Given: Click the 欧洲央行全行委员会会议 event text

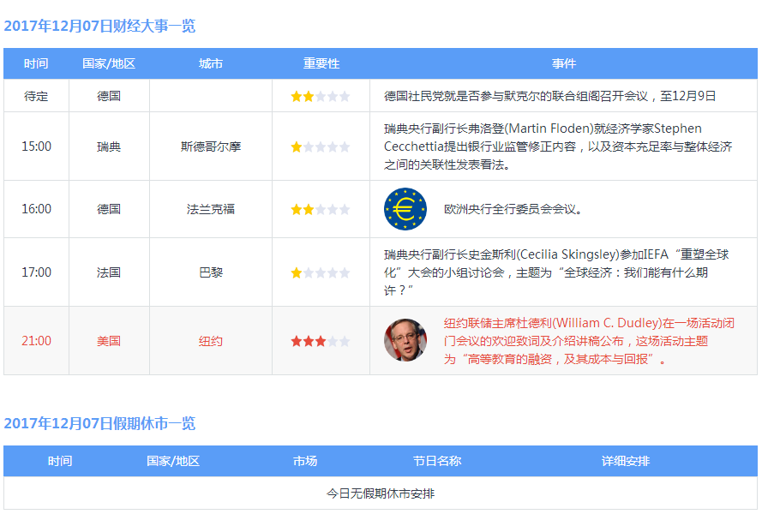Looking at the screenshot, I should (513, 209).
